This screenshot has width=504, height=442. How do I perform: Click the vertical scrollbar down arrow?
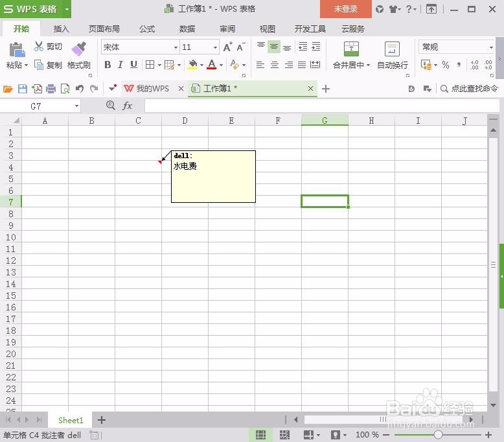pyautogui.click(x=494, y=405)
